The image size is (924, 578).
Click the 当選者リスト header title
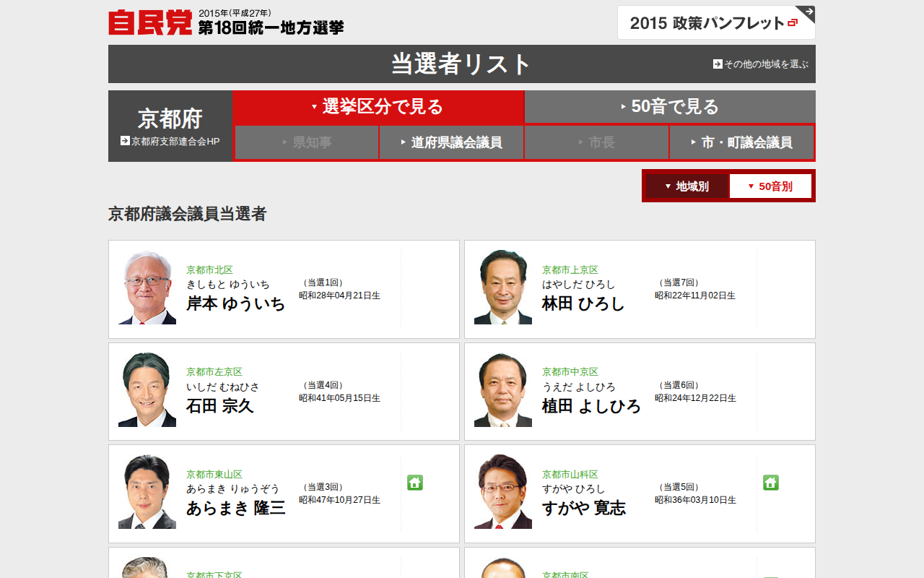[461, 64]
